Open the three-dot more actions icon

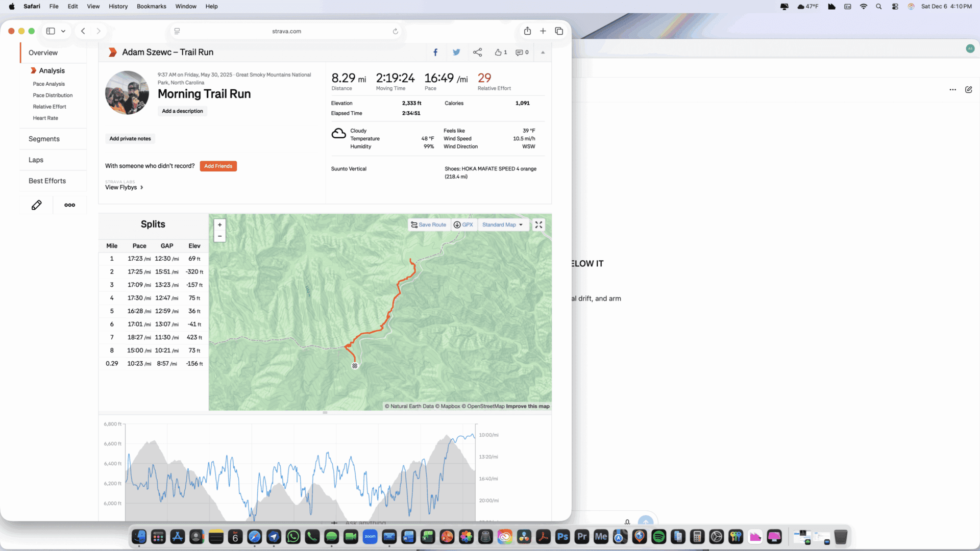tap(70, 205)
